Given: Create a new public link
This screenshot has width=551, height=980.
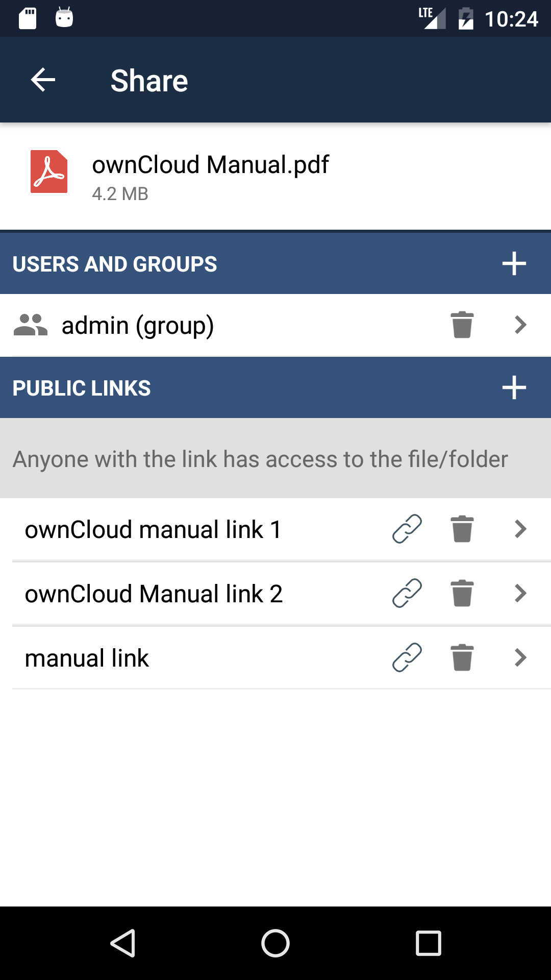Looking at the screenshot, I should coord(514,388).
